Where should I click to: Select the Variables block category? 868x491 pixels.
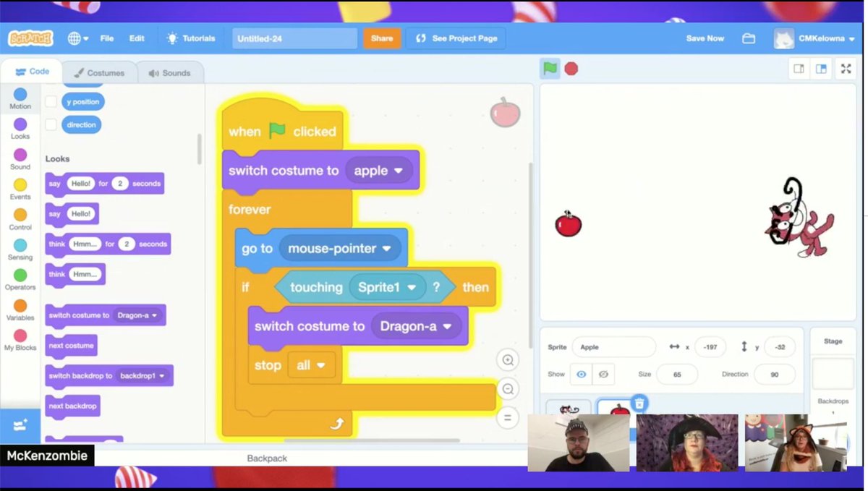20,311
